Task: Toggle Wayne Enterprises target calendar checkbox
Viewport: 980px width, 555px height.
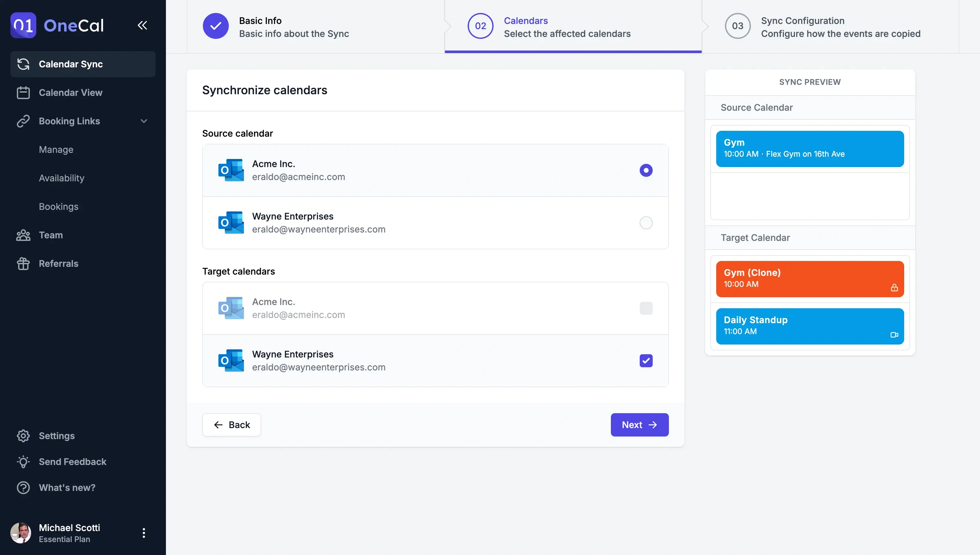Action: pyautogui.click(x=646, y=360)
